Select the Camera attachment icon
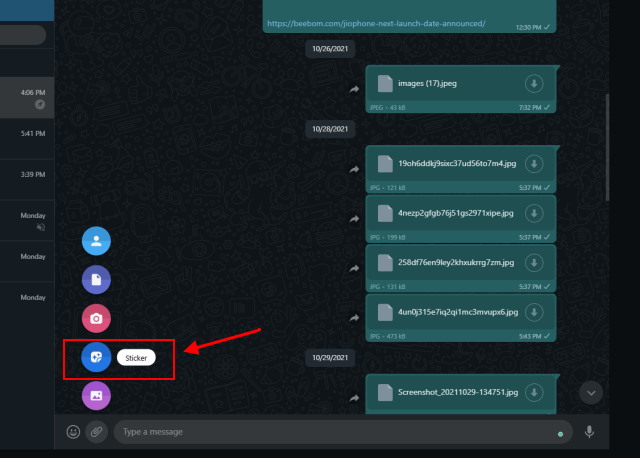The height and width of the screenshot is (458, 640). click(96, 318)
